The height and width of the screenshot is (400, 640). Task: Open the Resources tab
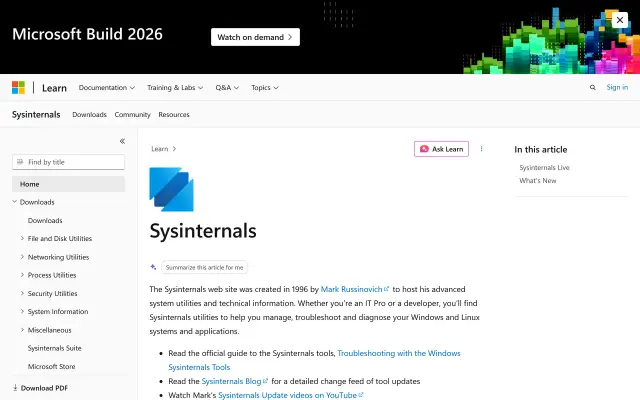pos(174,115)
